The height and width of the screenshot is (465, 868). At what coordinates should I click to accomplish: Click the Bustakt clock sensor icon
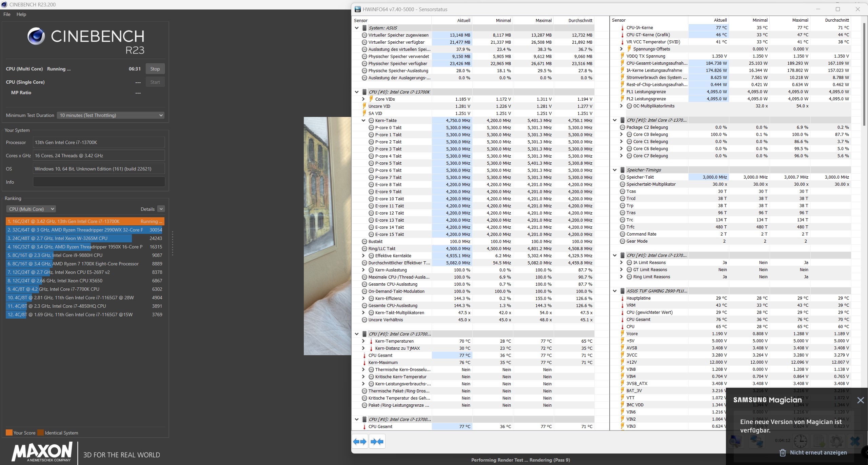[364, 242]
